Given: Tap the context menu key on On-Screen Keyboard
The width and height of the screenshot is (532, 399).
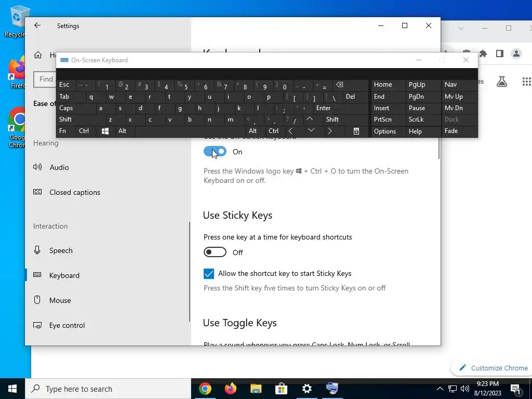Looking at the screenshot, I should pyautogui.click(x=356, y=131).
